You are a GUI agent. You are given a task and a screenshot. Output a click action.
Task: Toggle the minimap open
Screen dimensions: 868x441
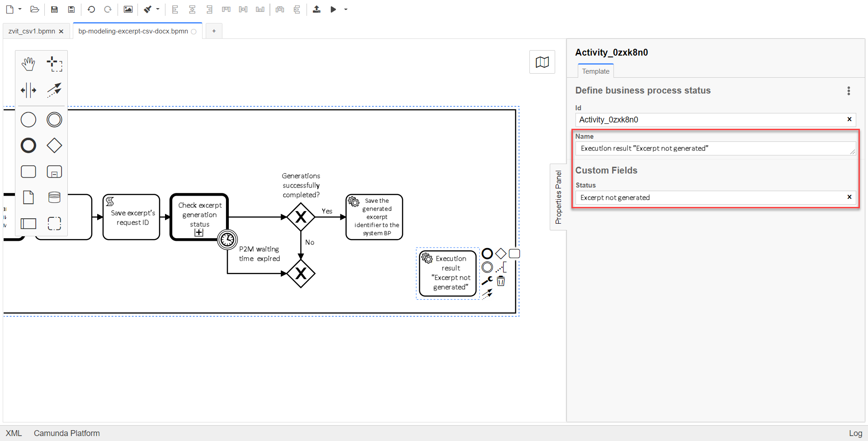tap(542, 62)
